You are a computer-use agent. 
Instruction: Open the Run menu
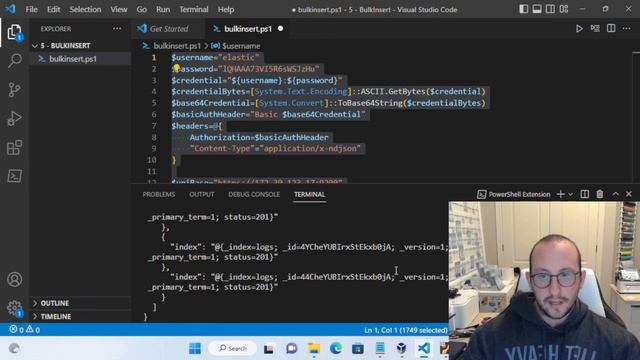(x=163, y=9)
